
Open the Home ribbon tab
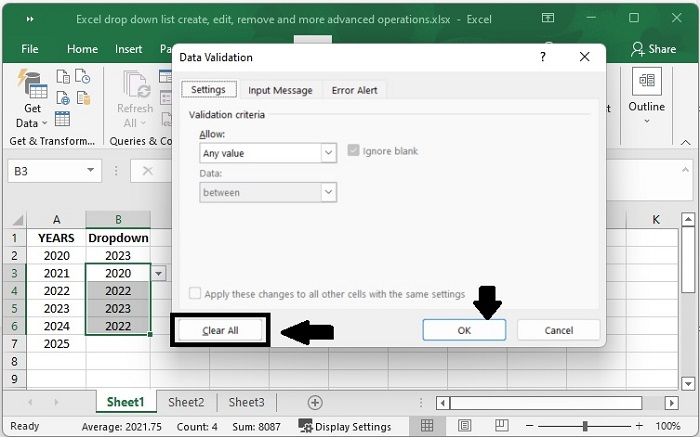(x=82, y=49)
